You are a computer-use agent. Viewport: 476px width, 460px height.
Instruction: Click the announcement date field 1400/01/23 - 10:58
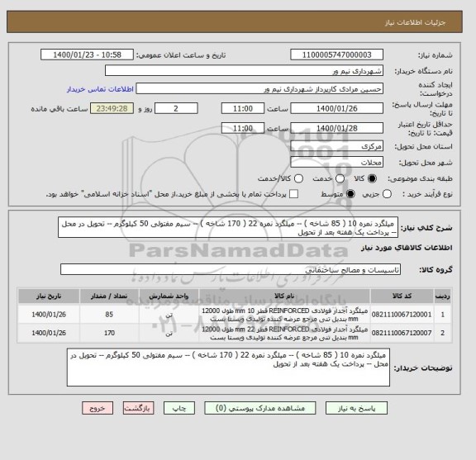(87, 55)
